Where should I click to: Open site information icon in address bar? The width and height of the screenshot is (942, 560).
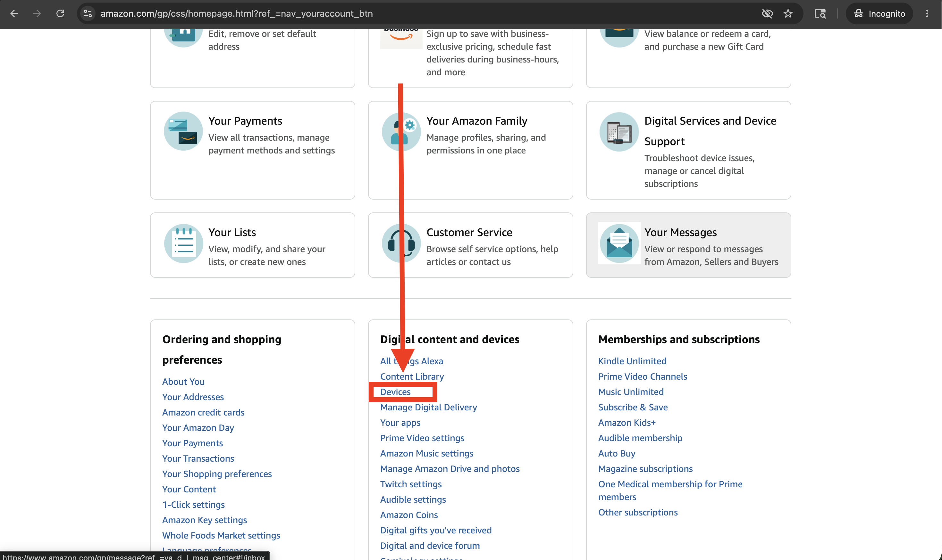point(88,13)
